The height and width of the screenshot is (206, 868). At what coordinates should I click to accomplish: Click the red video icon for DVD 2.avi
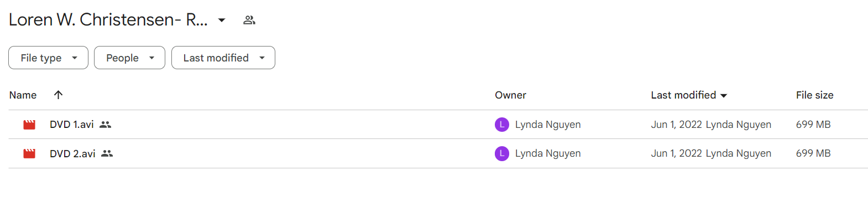click(29, 153)
